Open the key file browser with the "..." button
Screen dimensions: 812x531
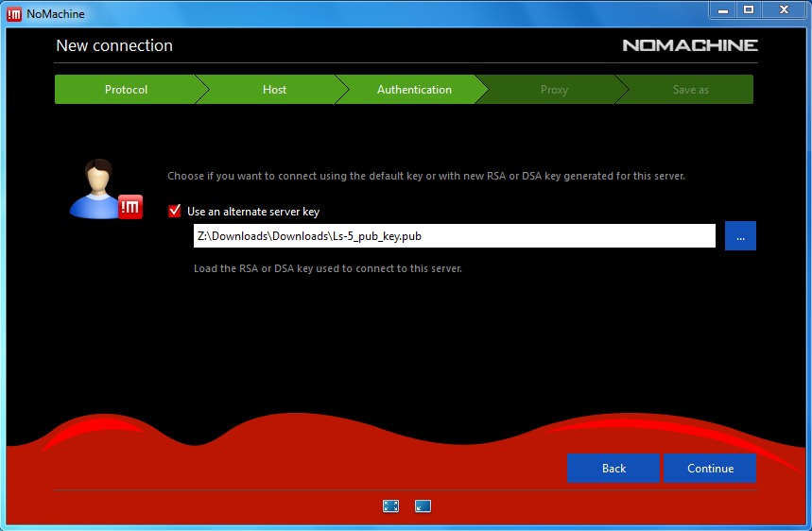(x=740, y=236)
